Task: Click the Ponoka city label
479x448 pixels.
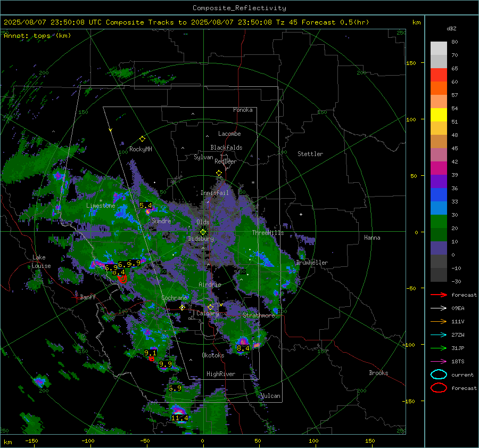Action: 243,110
